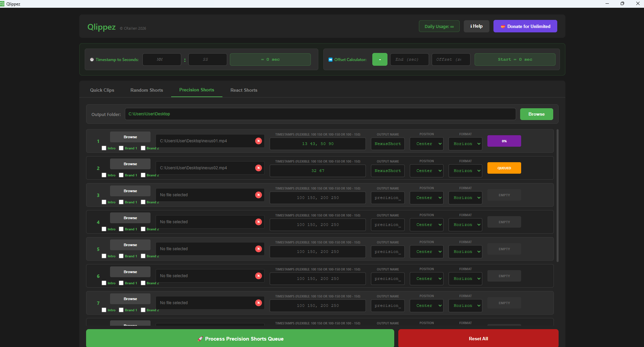Toggle Intro checkbox in row 7

pos(104,310)
